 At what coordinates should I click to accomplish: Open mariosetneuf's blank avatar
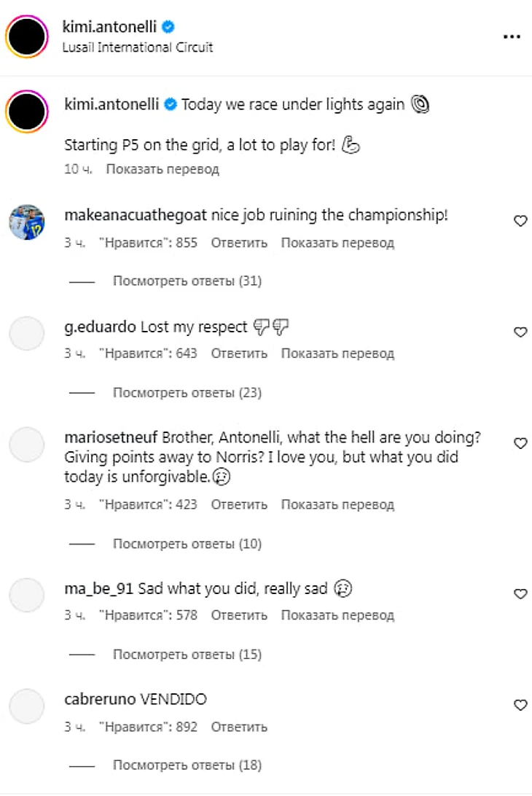click(27, 444)
